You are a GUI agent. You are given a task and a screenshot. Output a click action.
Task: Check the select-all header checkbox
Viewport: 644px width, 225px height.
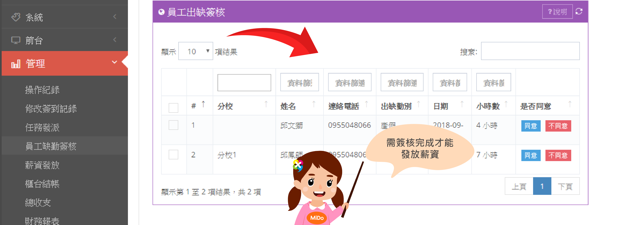coord(173,108)
